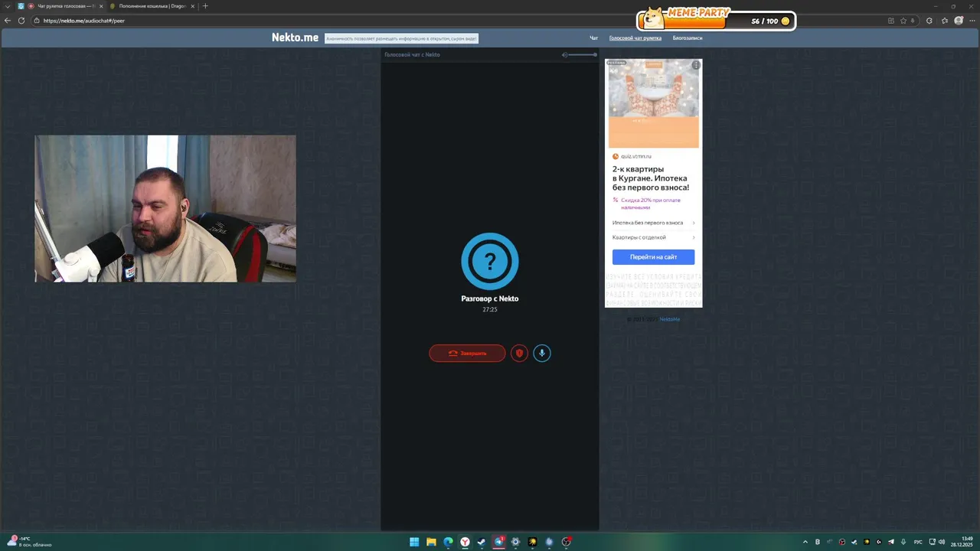Click the red "Завершить" end call button
Viewport: 980px width, 551px height.
[x=467, y=353]
